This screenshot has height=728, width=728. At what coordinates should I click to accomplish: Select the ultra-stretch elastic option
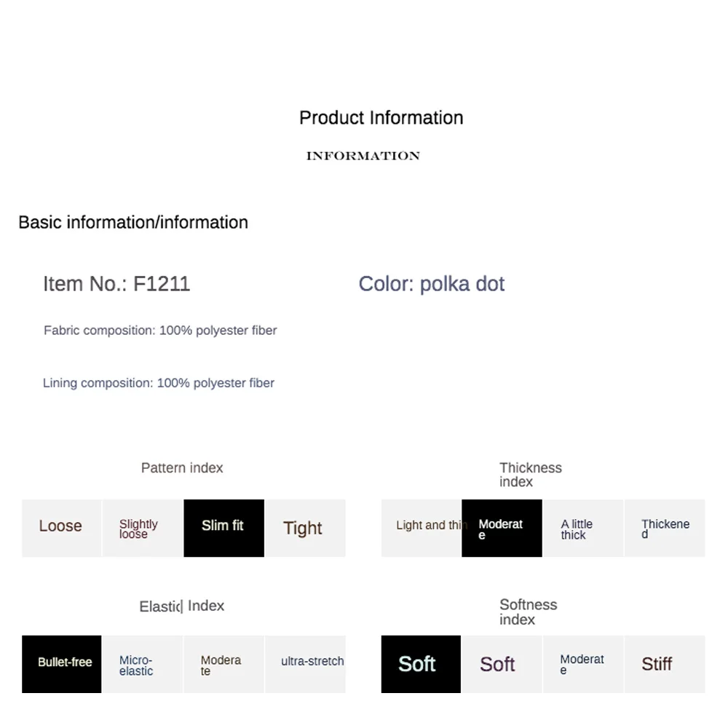click(x=305, y=664)
